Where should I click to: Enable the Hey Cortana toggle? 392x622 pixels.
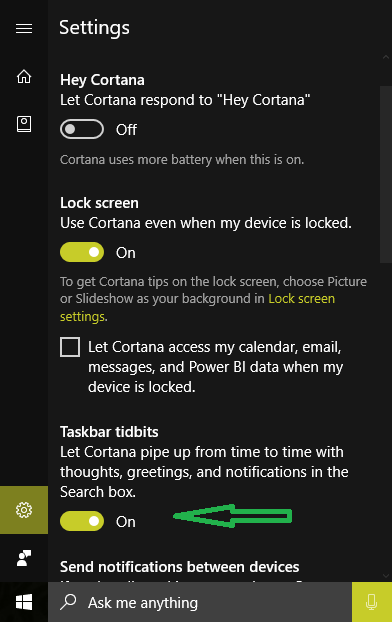(x=82, y=129)
